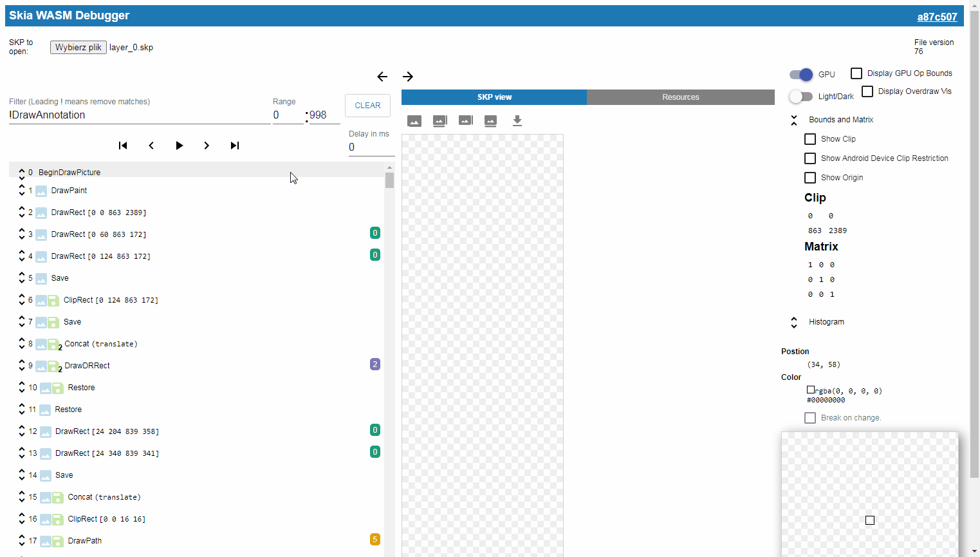Click the third image icon in viewer toolbar
980x557 pixels.
tap(466, 120)
